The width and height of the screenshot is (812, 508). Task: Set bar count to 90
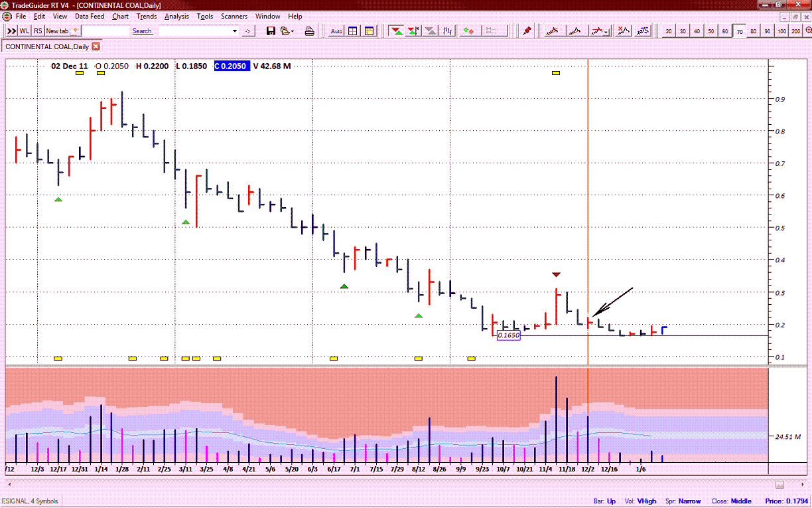[x=768, y=31]
